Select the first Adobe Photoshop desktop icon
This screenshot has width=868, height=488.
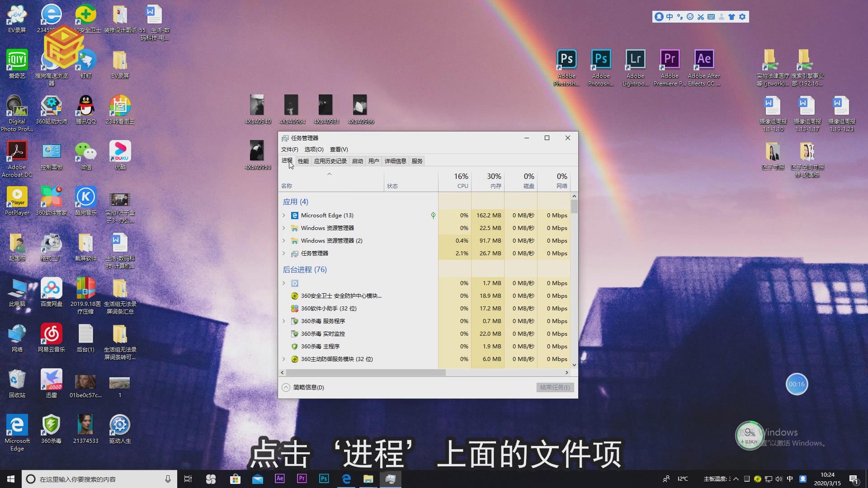(566, 68)
